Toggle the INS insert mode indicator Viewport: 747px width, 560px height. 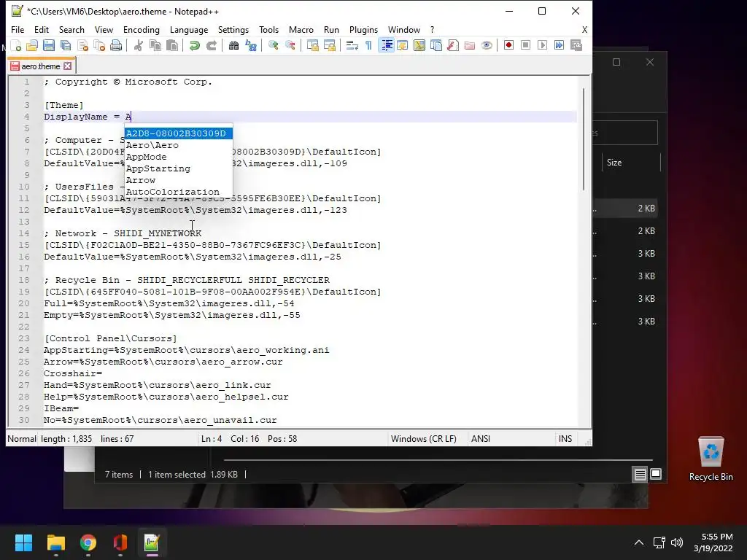(565, 438)
